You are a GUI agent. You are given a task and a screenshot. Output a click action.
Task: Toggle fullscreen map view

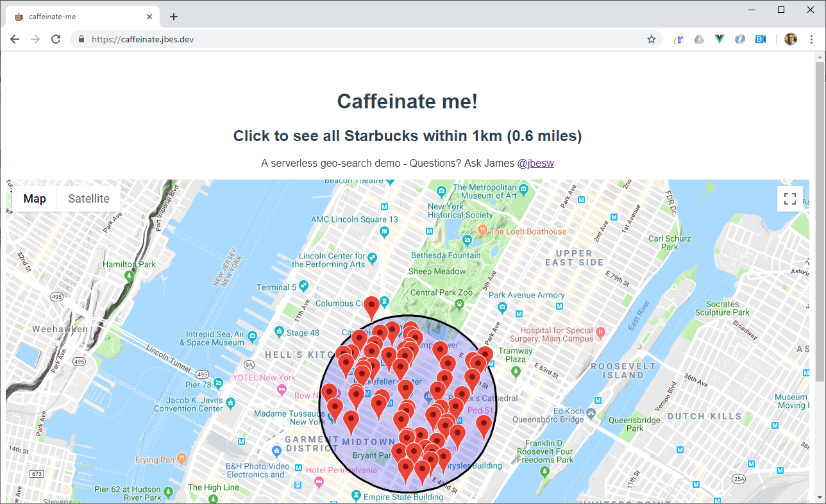(x=790, y=199)
